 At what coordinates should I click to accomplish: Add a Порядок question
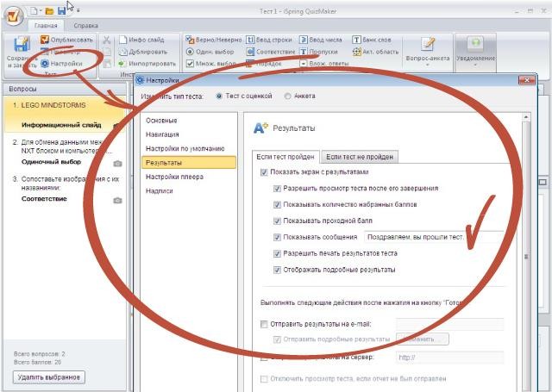264,64
